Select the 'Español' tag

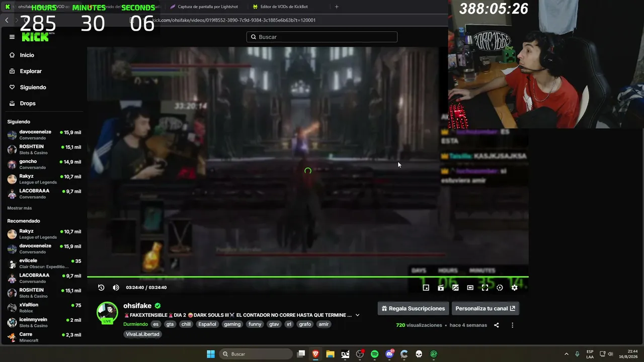pos(207,324)
